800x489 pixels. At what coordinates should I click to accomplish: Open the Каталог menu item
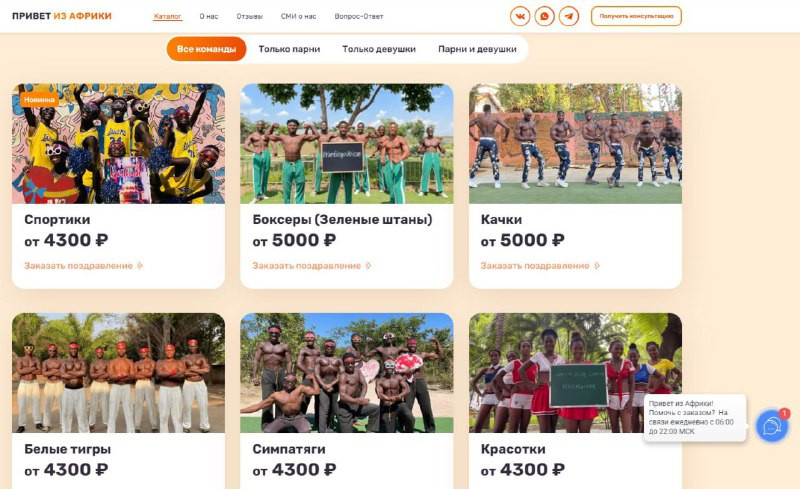pos(167,16)
